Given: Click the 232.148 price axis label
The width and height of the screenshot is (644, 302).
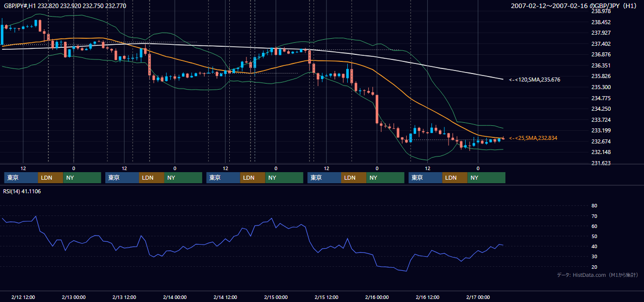Looking at the screenshot, I should pyautogui.click(x=601, y=152).
